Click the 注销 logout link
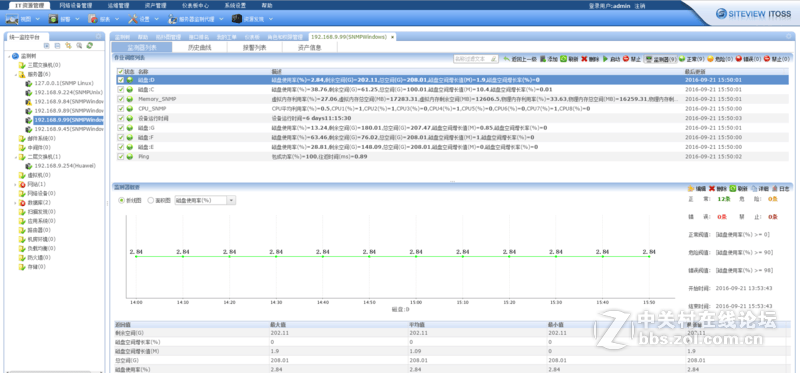 [641, 6]
